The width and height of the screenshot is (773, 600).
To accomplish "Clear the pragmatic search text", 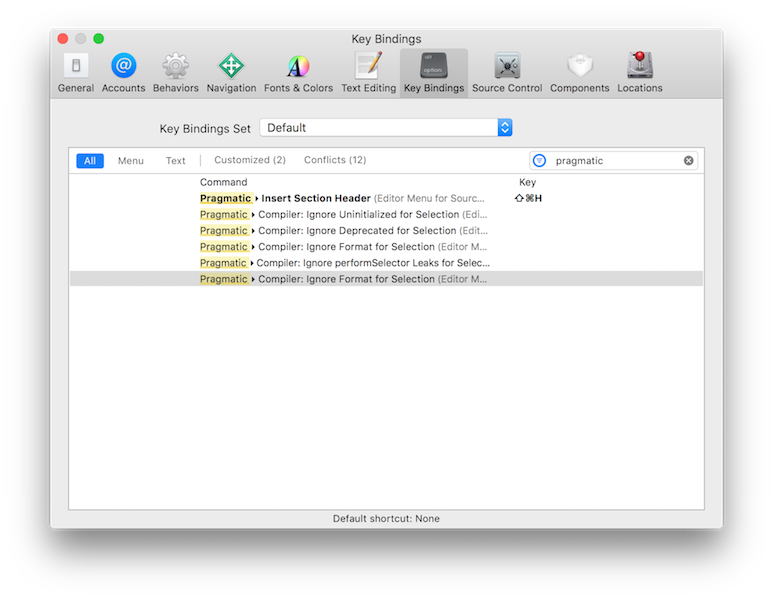I will 688,161.
